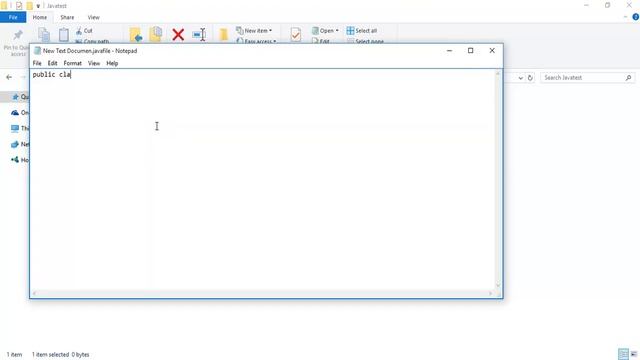Open the Notepad Format menu
This screenshot has width=640, height=360.
pos(73,63)
